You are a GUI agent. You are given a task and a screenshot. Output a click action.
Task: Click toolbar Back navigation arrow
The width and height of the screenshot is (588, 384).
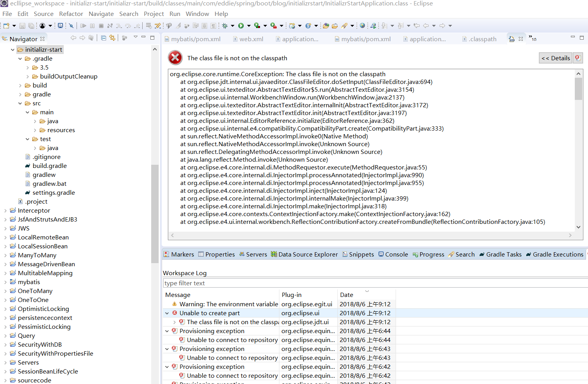point(426,26)
